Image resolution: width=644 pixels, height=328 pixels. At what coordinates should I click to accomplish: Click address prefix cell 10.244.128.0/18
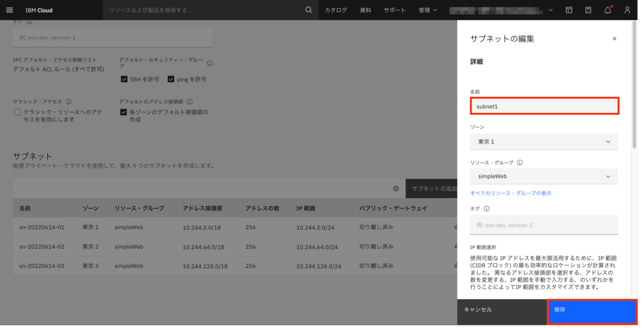click(x=205, y=266)
